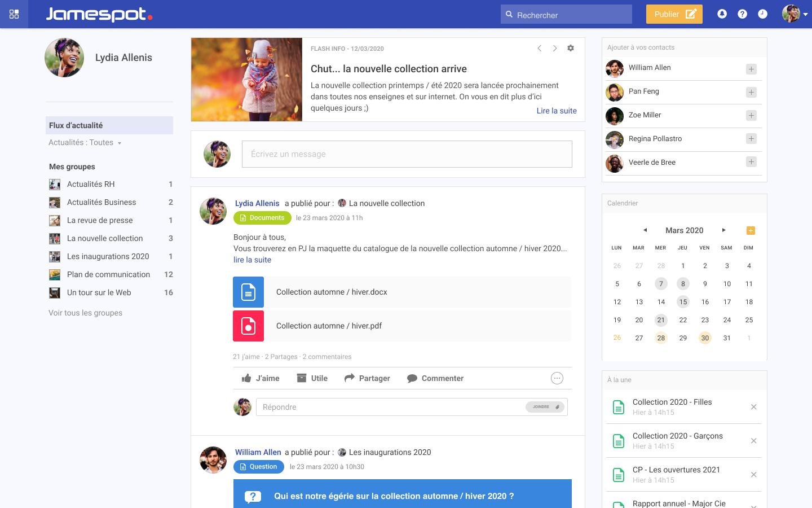Image resolution: width=812 pixels, height=508 pixels.
Task: Open Flash Info settings gear
Action: [x=571, y=48]
